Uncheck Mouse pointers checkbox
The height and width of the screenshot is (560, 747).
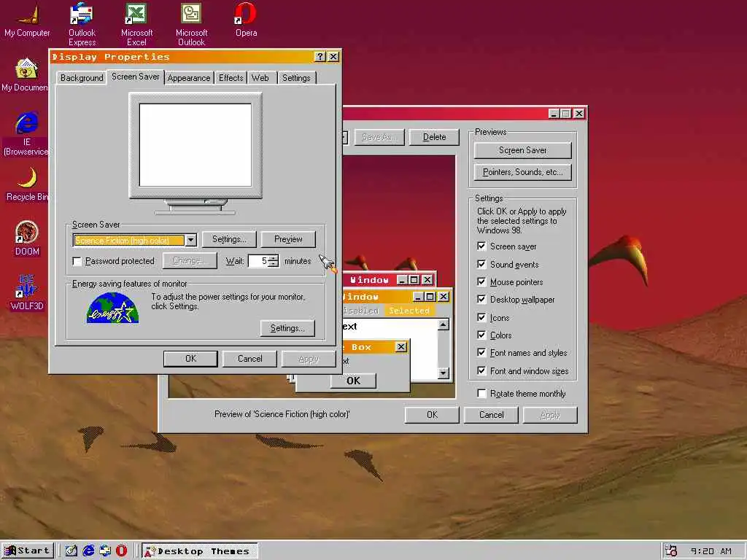pyautogui.click(x=481, y=282)
